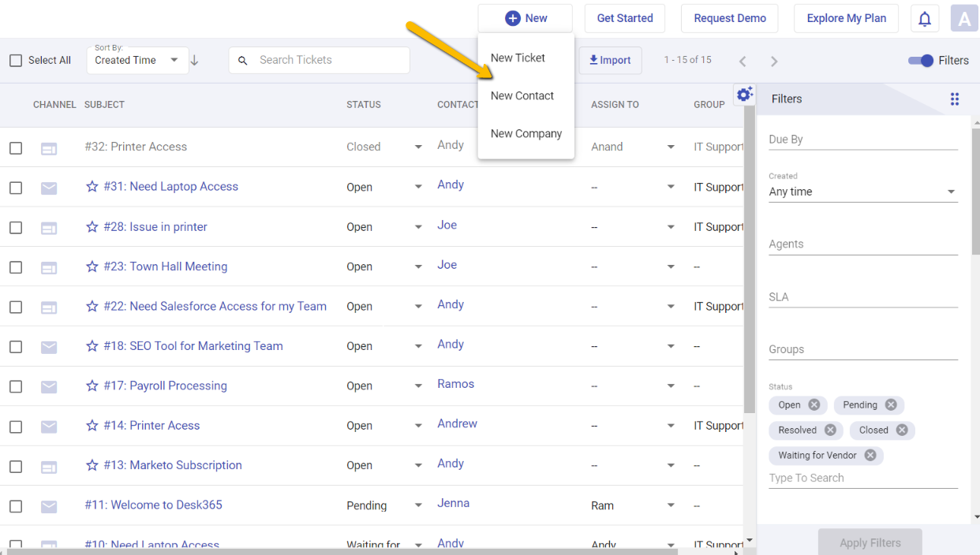980x555 pixels.
Task: Expand the status dropdown for Need Laptop Access
Action: (x=418, y=187)
